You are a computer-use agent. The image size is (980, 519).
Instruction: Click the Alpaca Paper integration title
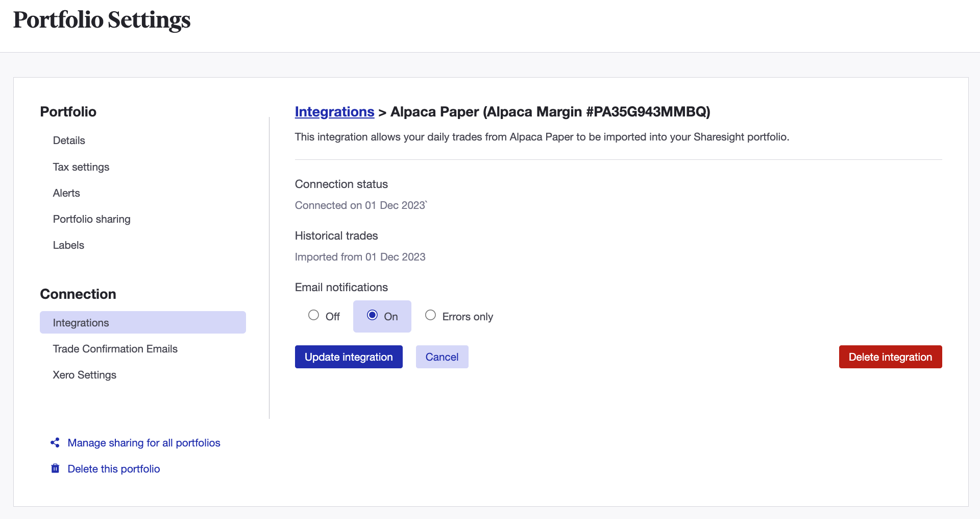(x=550, y=112)
